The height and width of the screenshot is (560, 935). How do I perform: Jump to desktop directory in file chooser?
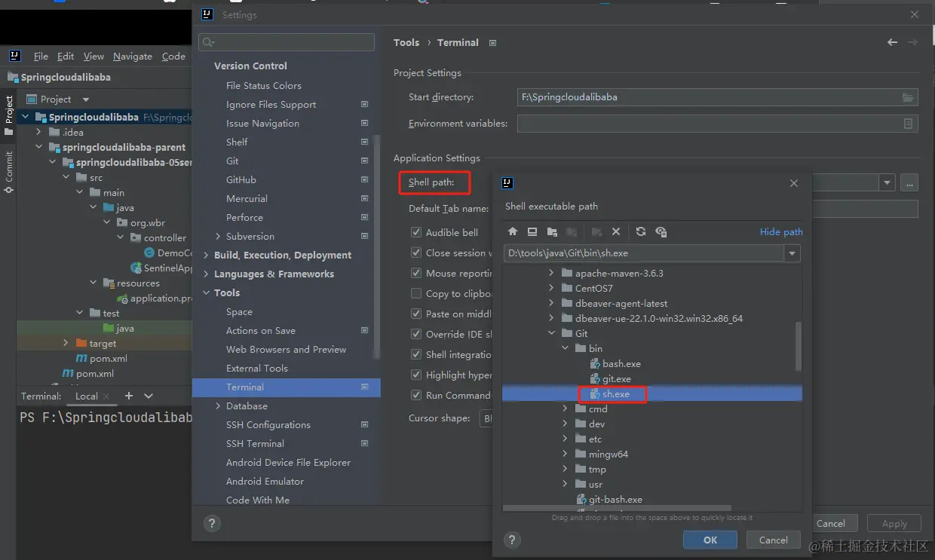point(532,232)
